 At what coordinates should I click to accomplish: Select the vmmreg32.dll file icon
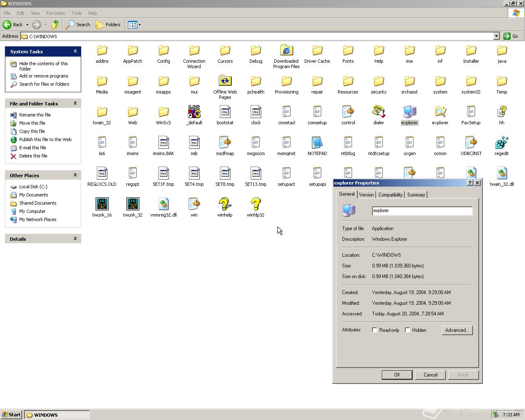pyautogui.click(x=163, y=205)
